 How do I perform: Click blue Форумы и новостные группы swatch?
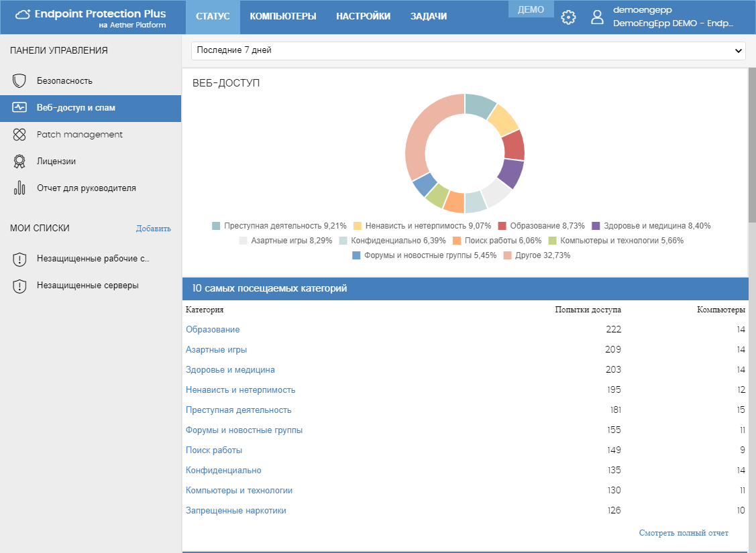point(356,255)
